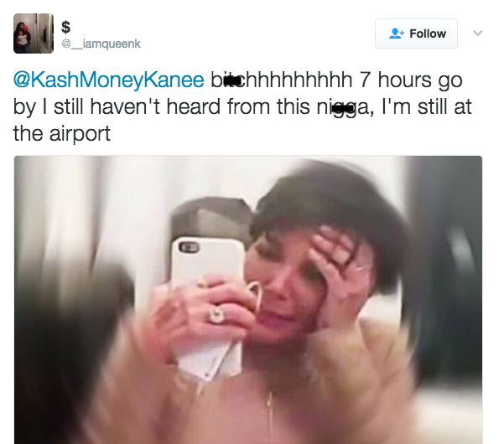Open the @KashMoneyKanee mention link
The image size is (504, 444).
coord(108,80)
